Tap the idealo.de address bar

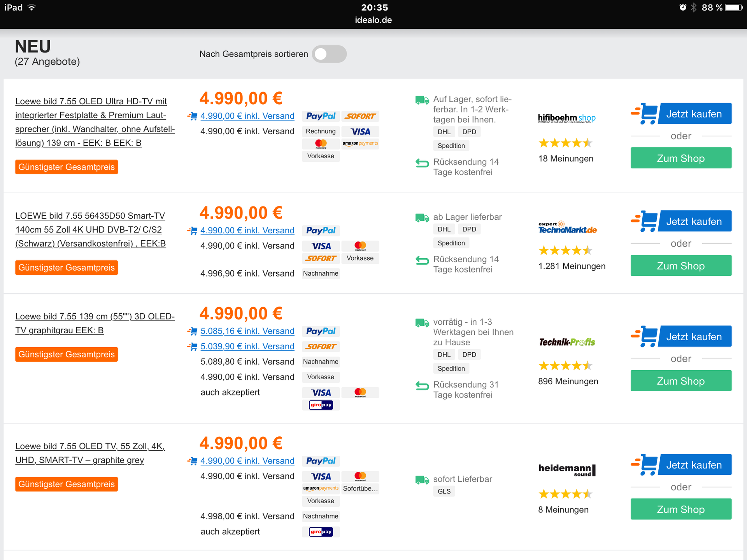coord(373,20)
